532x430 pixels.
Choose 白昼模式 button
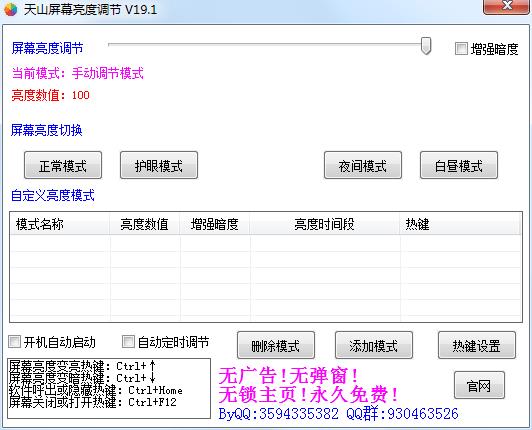click(x=459, y=165)
